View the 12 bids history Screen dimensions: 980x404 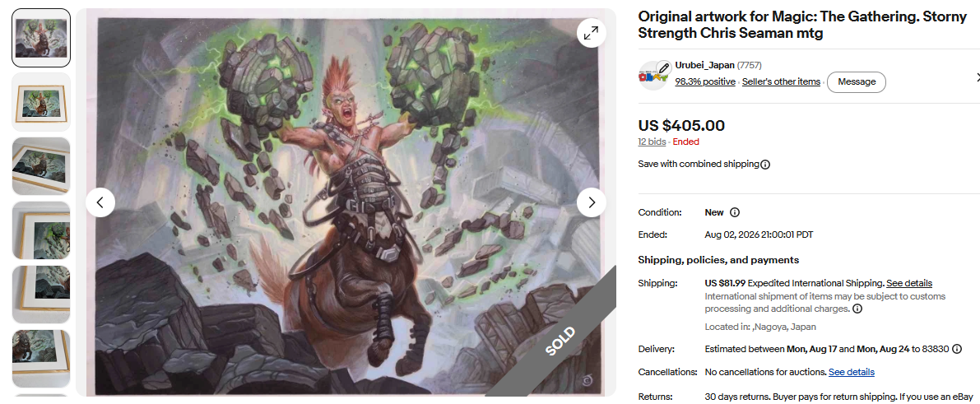(652, 142)
